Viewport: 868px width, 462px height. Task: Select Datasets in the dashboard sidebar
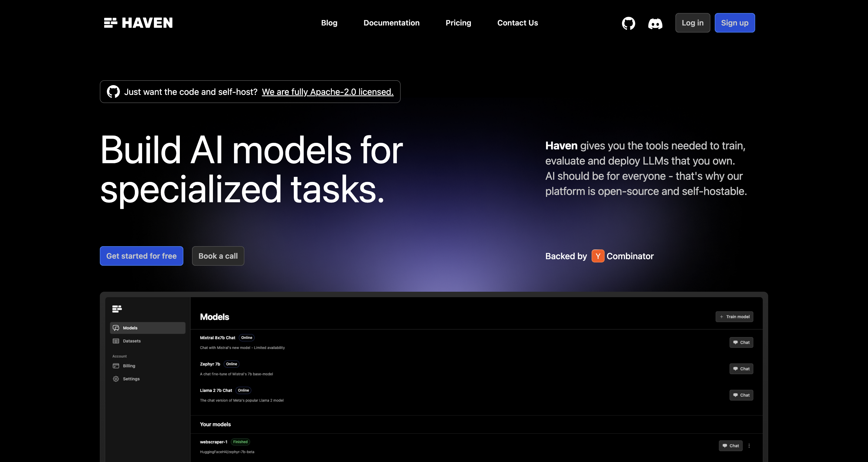(x=148, y=341)
